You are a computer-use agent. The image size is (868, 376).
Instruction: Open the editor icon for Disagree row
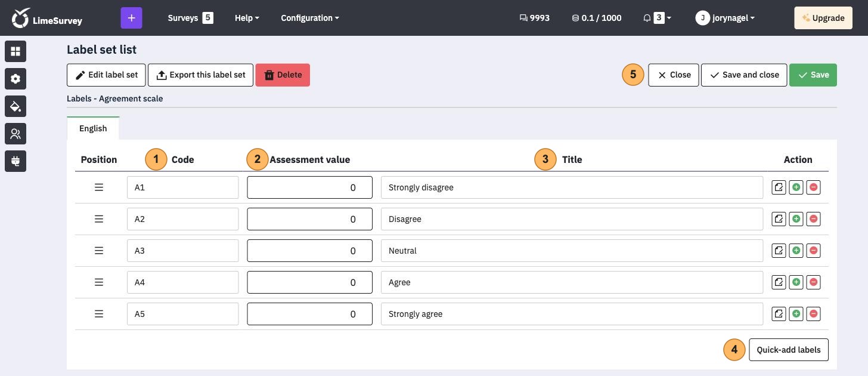(779, 219)
